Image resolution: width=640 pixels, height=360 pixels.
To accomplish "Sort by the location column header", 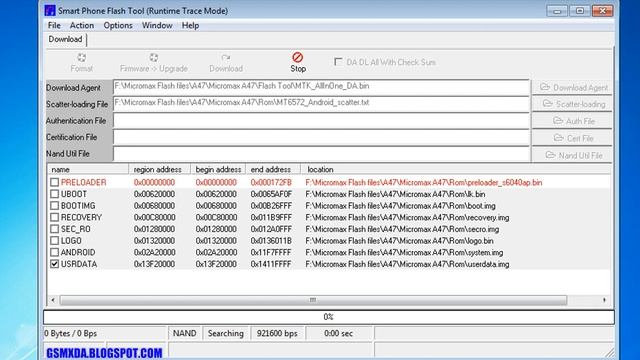I will click(x=456, y=169).
